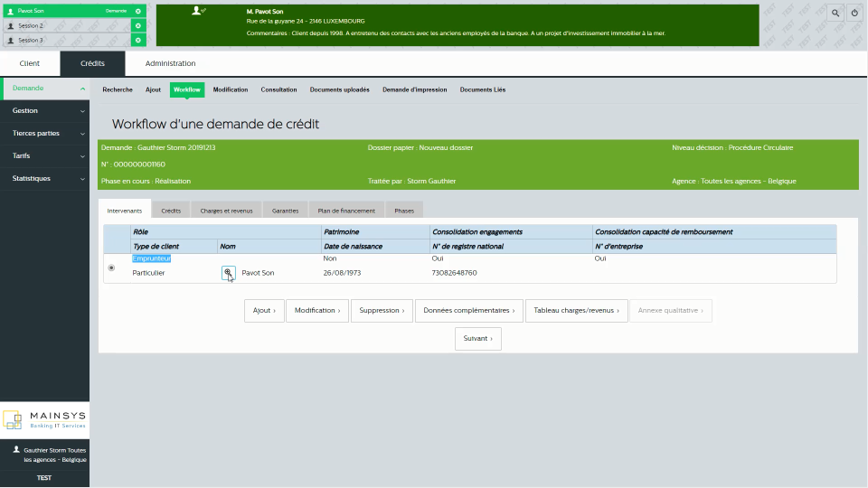Click the Suppression button
The height and width of the screenshot is (488, 868).
pos(382,310)
